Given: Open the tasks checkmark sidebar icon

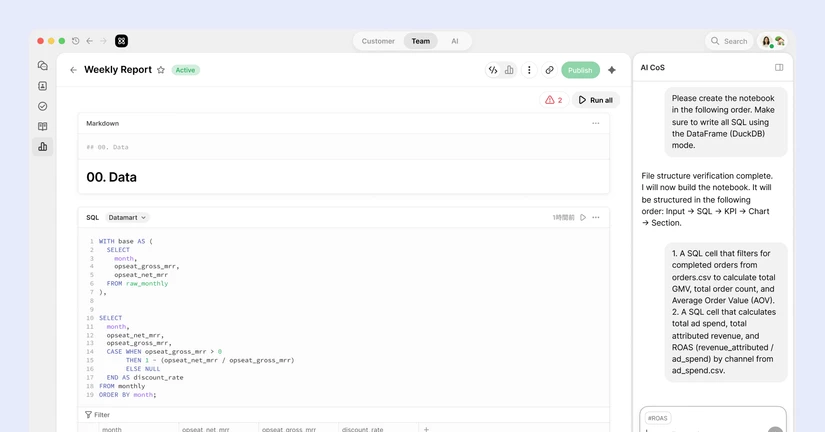Looking at the screenshot, I should (x=43, y=106).
